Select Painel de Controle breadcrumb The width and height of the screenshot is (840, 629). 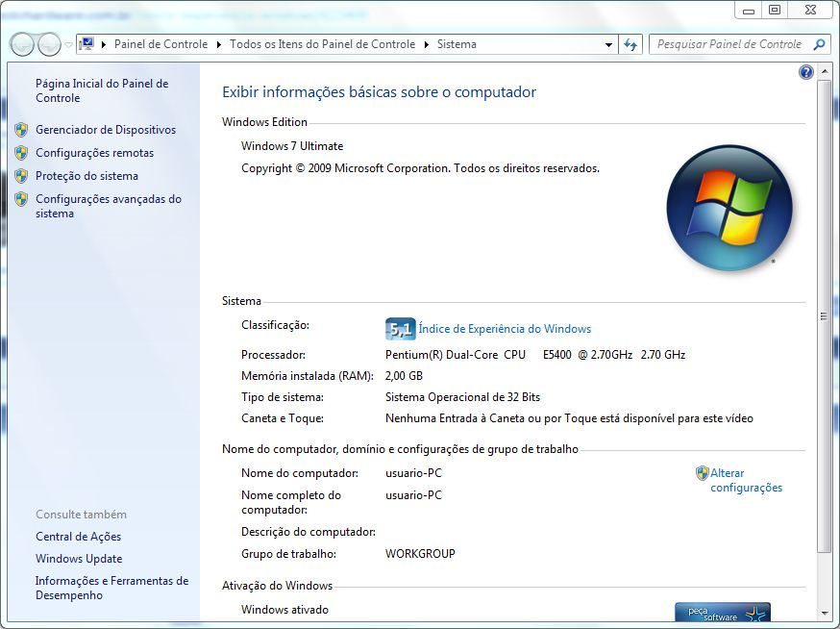pos(161,44)
